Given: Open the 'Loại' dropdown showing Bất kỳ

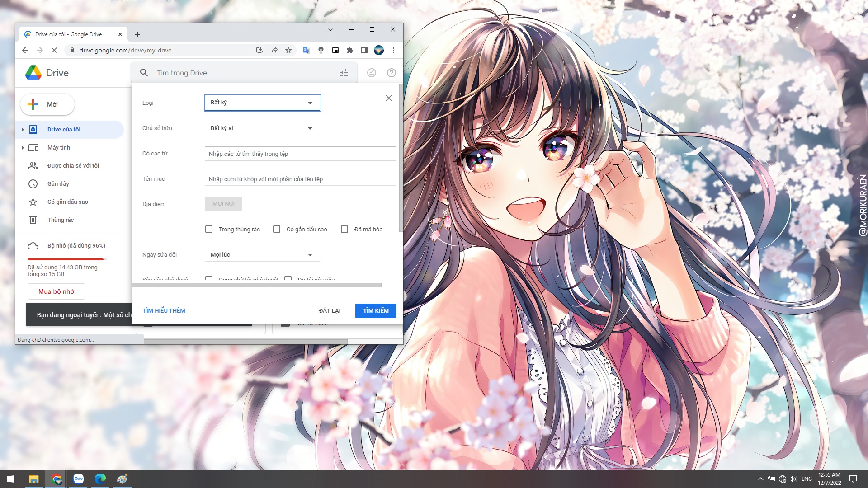Looking at the screenshot, I should [x=263, y=103].
